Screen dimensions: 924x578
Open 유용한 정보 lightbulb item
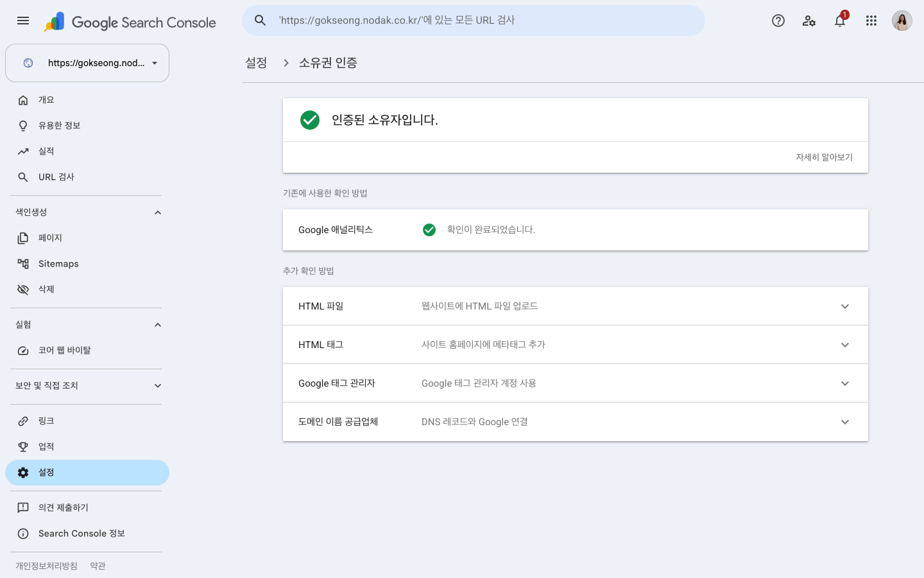point(23,126)
